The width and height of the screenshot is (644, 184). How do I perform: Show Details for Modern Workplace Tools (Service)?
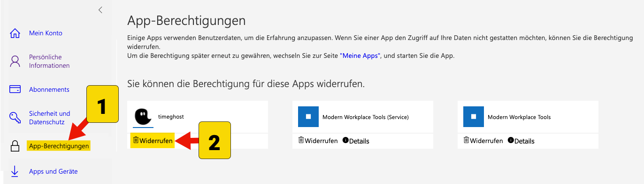tap(356, 141)
